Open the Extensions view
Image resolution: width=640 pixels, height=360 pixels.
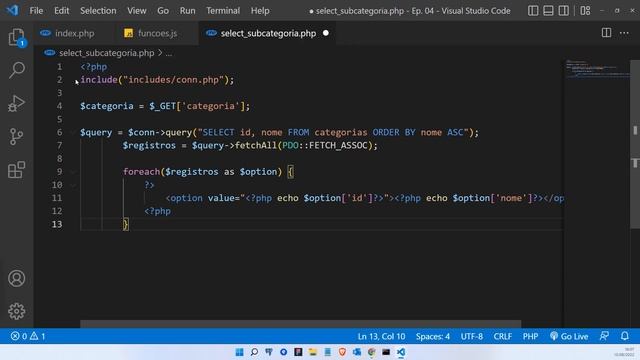click(x=16, y=169)
